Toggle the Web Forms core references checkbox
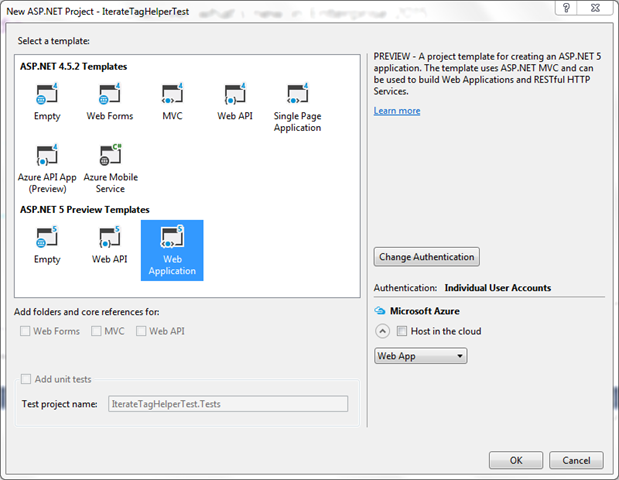The image size is (619, 480). tap(25, 331)
